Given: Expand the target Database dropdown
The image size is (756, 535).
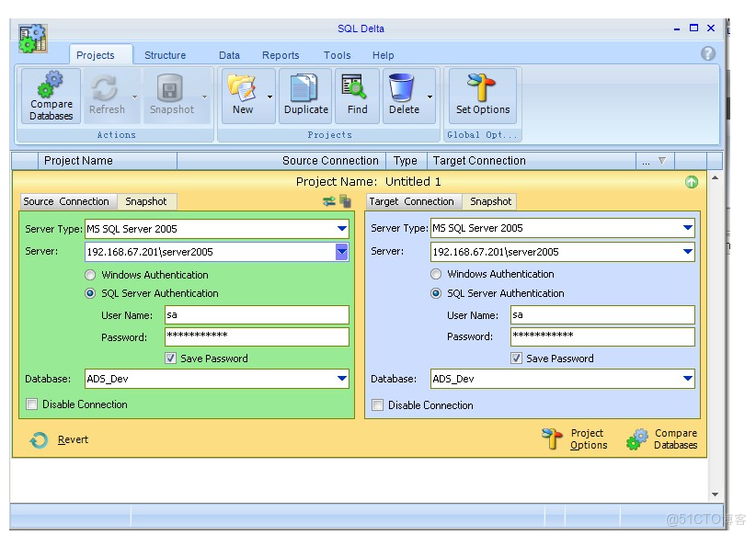Looking at the screenshot, I should pos(688,378).
